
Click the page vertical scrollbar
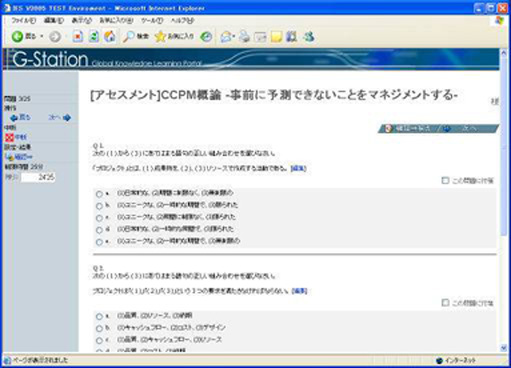(x=504, y=200)
